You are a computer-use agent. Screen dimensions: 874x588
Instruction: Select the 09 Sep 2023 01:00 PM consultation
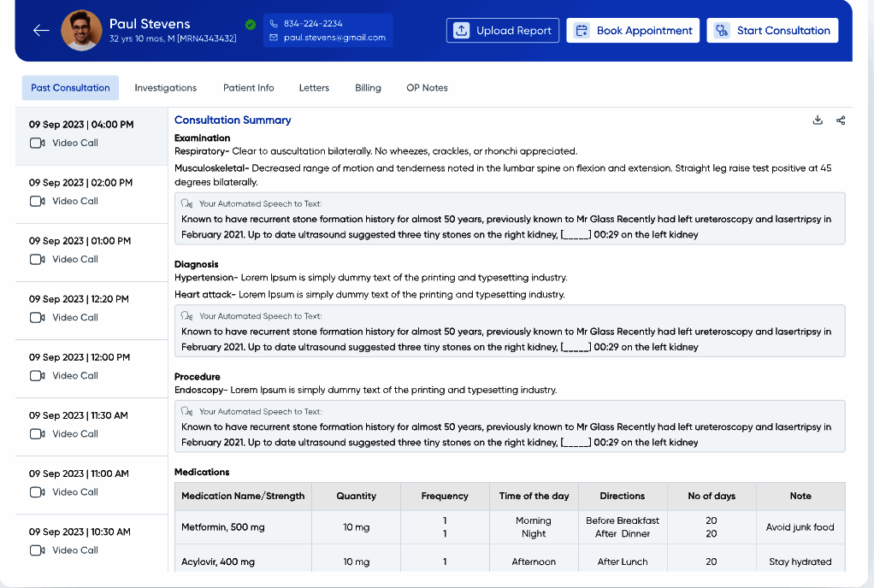click(x=80, y=241)
